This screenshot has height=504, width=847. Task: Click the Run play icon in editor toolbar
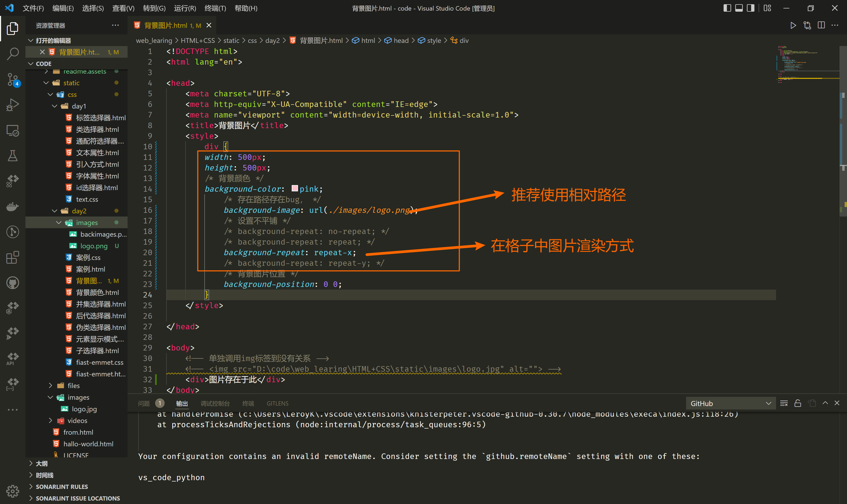click(793, 25)
